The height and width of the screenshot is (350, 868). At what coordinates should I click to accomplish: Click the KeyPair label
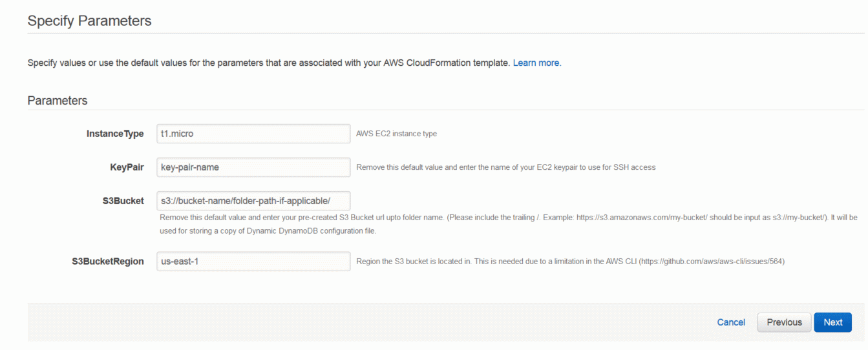(127, 167)
